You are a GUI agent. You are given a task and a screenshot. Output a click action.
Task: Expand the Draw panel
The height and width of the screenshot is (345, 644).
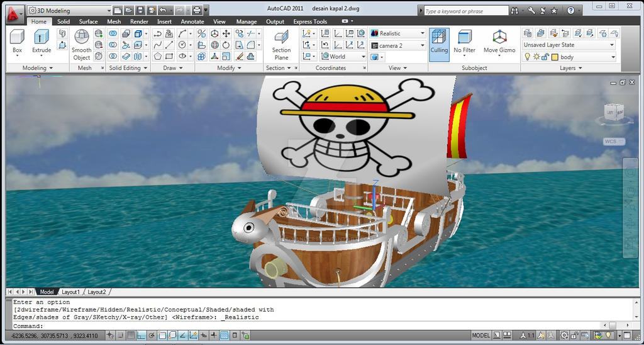point(172,68)
